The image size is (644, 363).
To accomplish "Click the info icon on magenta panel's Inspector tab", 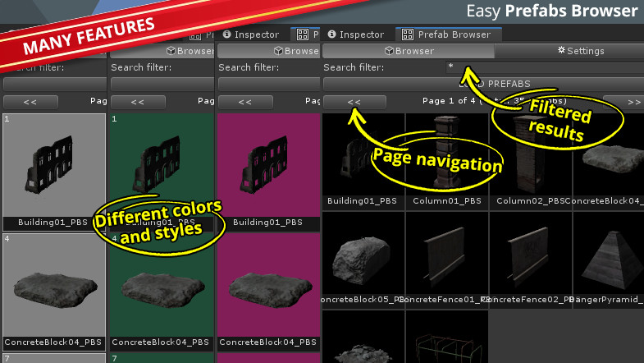I will pyautogui.click(x=226, y=34).
